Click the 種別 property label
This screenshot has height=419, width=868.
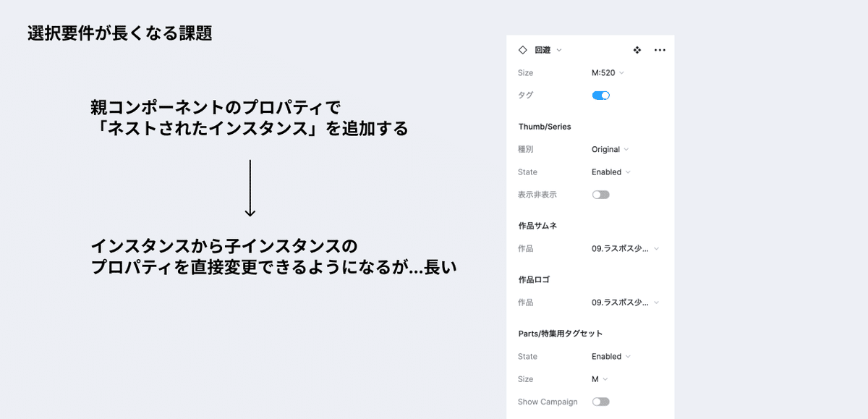[526, 149]
